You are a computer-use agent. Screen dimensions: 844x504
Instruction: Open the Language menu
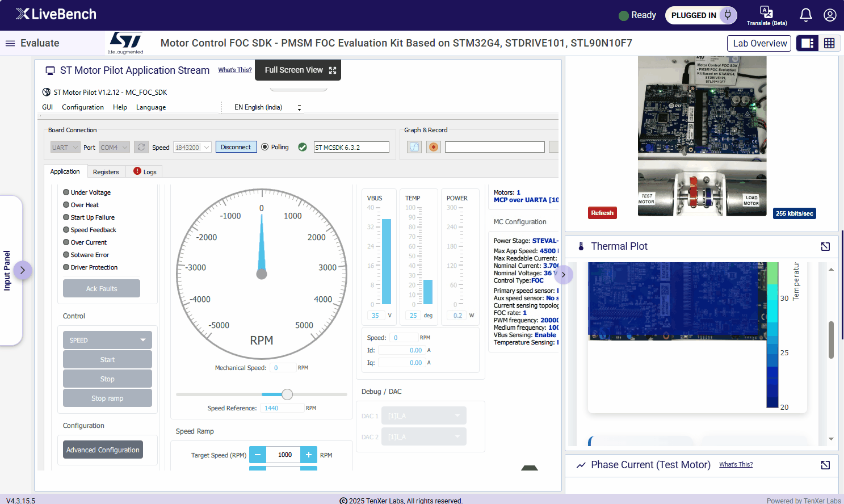click(151, 107)
